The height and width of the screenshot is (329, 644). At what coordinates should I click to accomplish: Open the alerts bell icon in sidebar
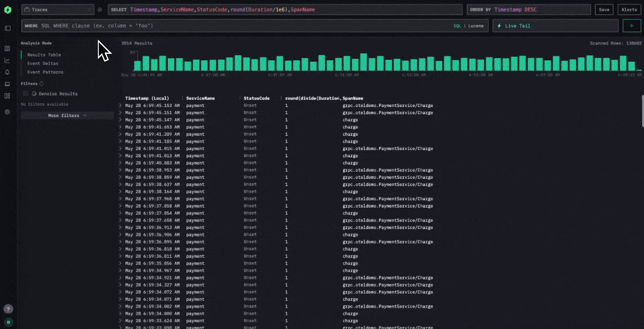click(x=7, y=72)
